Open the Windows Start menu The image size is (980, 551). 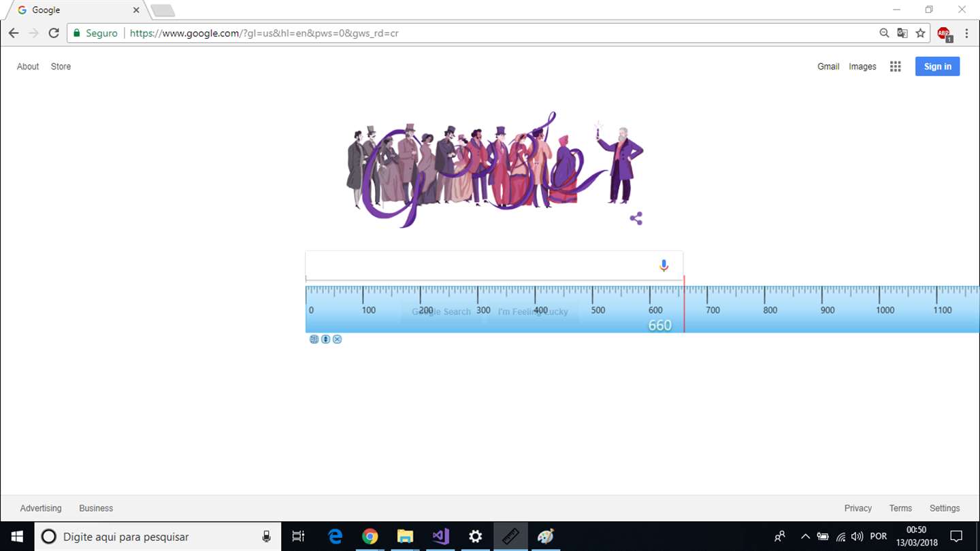coord(16,537)
